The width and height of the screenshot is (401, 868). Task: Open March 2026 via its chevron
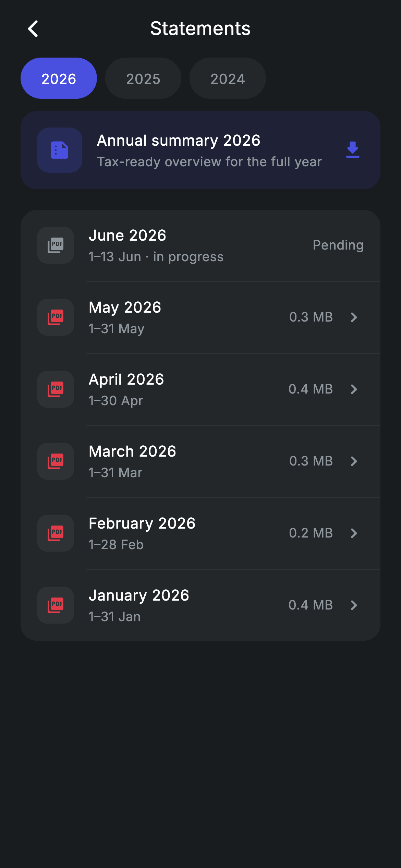[x=354, y=461]
